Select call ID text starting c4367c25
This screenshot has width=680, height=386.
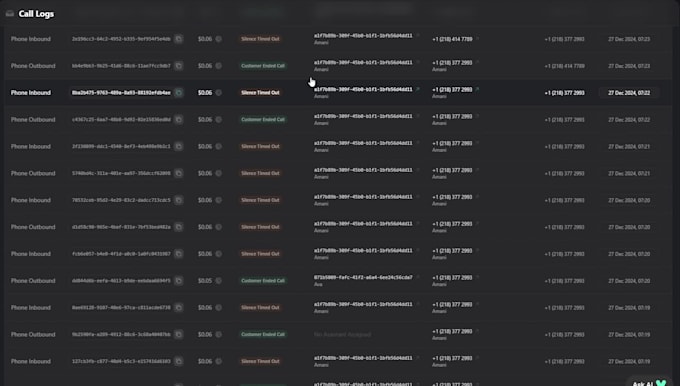pos(121,120)
